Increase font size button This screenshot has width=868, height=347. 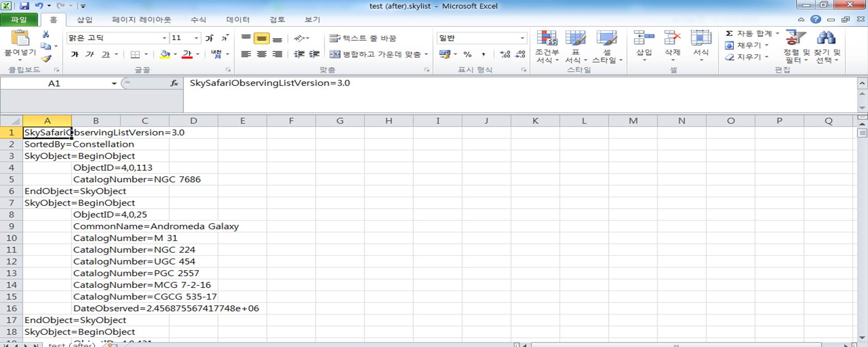[210, 38]
